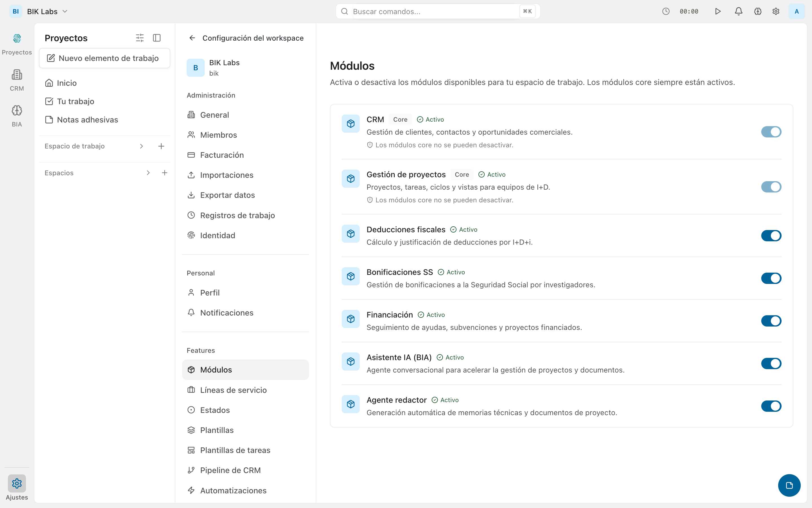Click the timer clock icon in top bar
Viewport: 812px width, 508px height.
pos(666,11)
